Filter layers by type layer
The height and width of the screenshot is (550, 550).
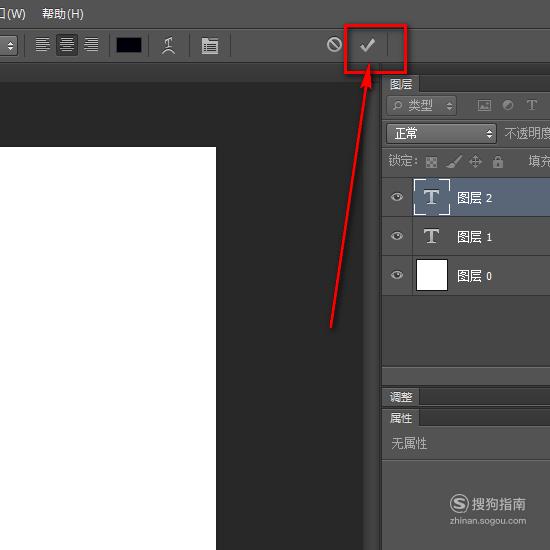(531, 105)
